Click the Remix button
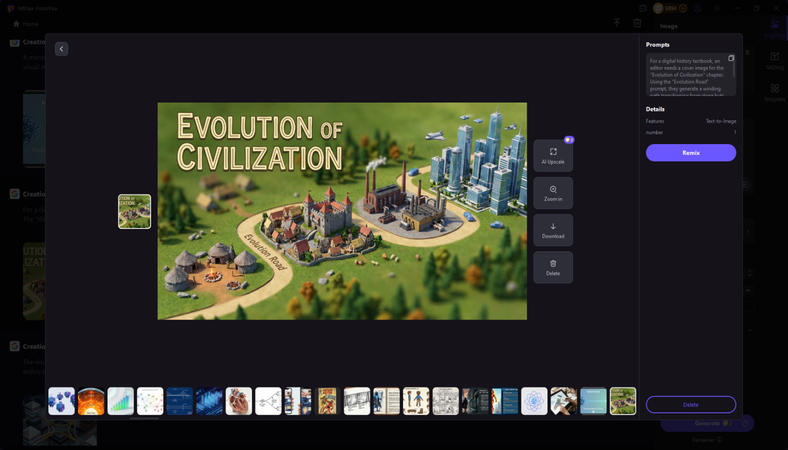788x450 pixels. coord(690,153)
